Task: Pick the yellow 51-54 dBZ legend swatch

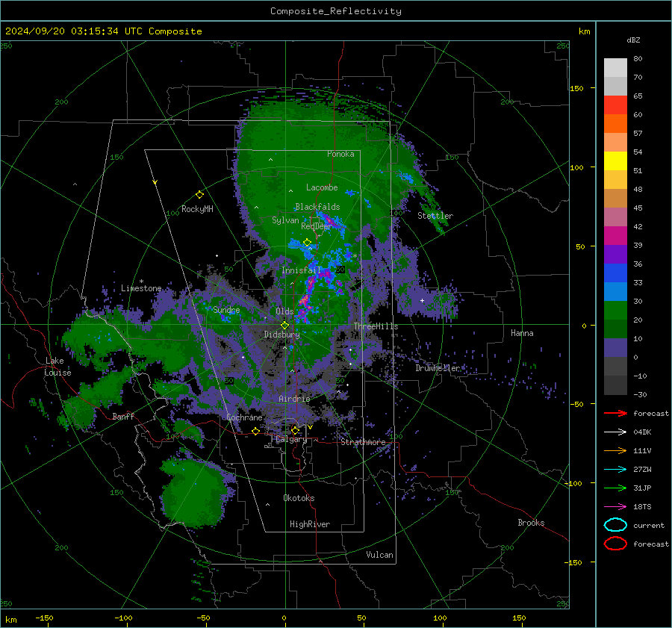Action: tap(615, 161)
